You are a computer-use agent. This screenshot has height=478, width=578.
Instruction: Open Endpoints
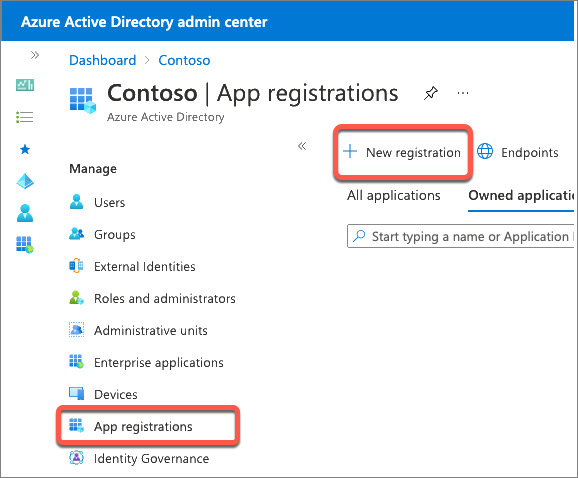518,152
